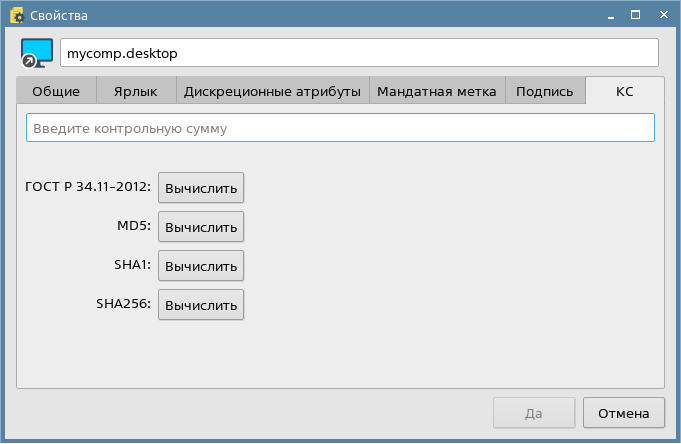Switch to the Ярлык tab
Image resolution: width=681 pixels, height=444 pixels.
(x=136, y=91)
